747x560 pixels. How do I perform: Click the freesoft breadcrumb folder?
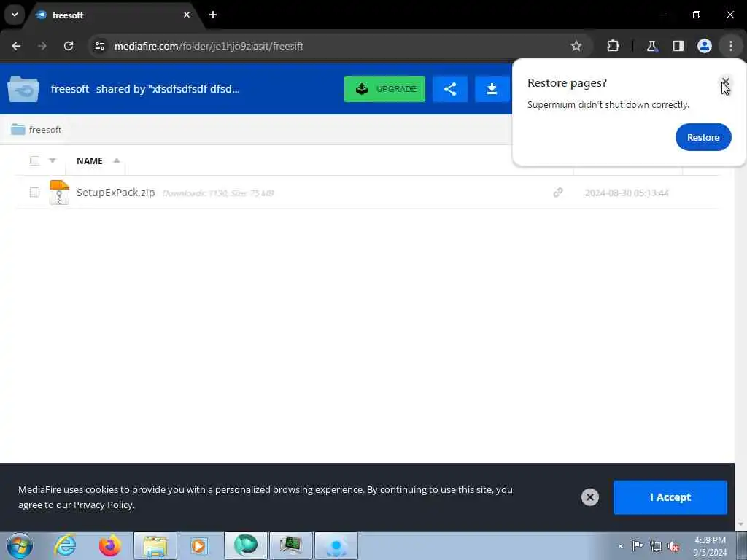click(36, 130)
